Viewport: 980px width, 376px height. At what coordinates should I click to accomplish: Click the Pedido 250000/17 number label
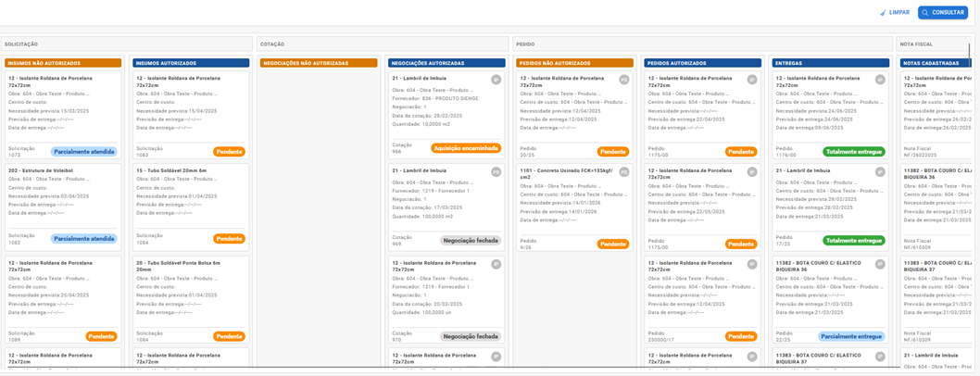(x=662, y=339)
